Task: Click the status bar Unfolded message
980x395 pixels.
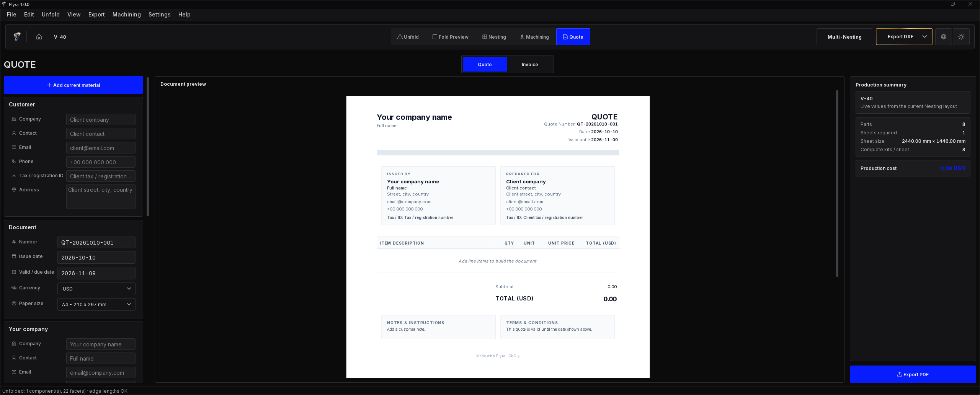Action: pos(65,391)
